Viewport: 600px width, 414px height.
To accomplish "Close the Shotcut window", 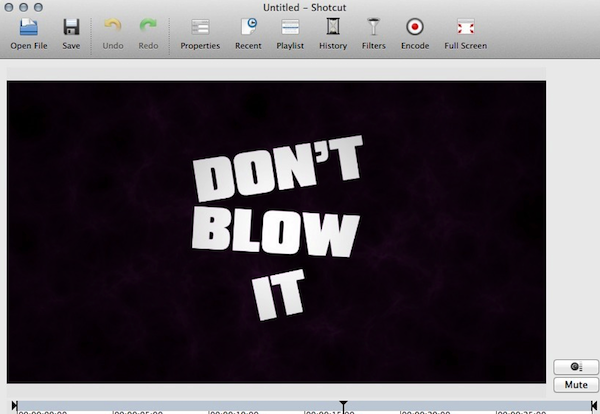I will (10, 7).
